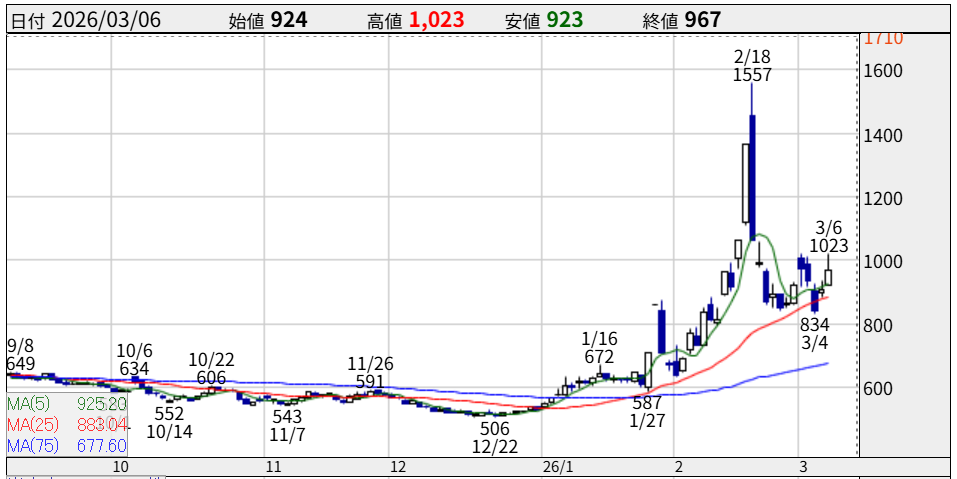
Task: Click the 3/6 high label of 1023
Action: [829, 236]
